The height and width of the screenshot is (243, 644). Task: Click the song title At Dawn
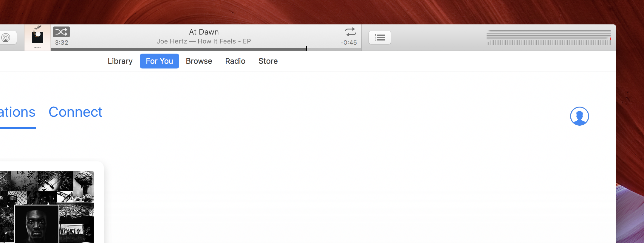click(204, 32)
